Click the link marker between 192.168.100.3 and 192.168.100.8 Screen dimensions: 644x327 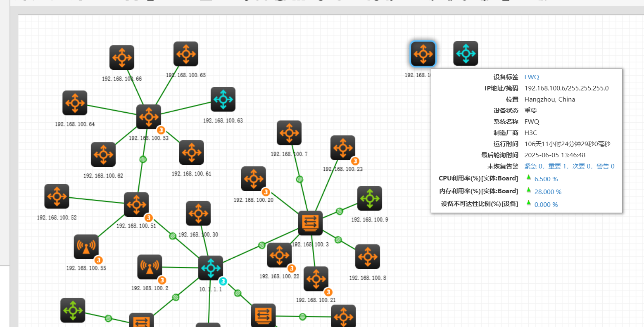pos(338,239)
